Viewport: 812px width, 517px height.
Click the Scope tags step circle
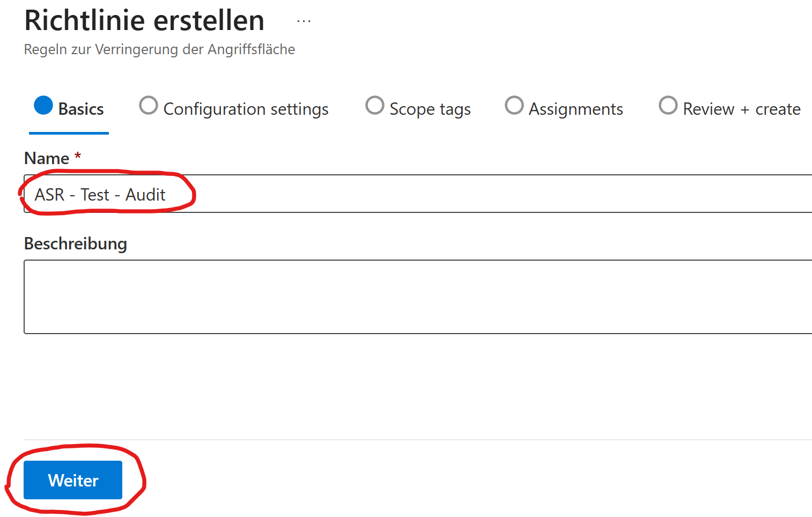point(375,106)
